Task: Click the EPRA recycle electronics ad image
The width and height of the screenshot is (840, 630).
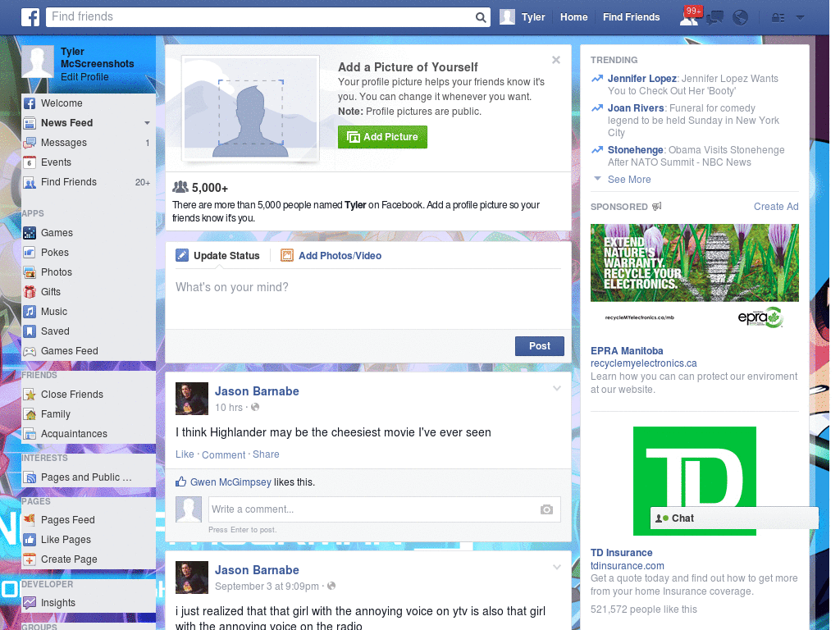Action: pos(694,279)
